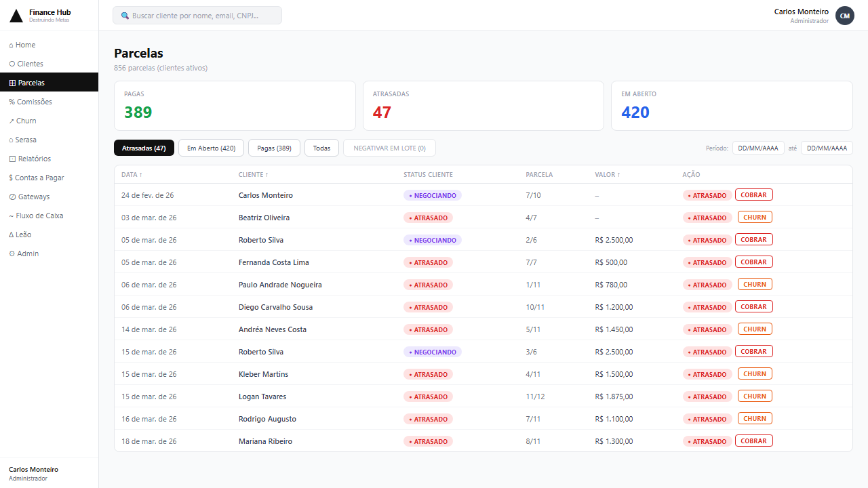Click the client search field
The width and height of the screenshot is (868, 488).
[197, 16]
